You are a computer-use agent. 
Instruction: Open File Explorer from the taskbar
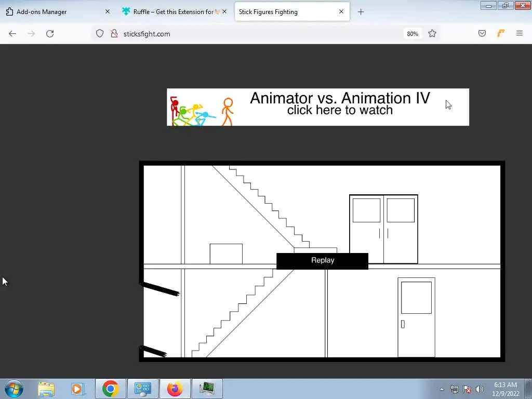click(x=46, y=389)
